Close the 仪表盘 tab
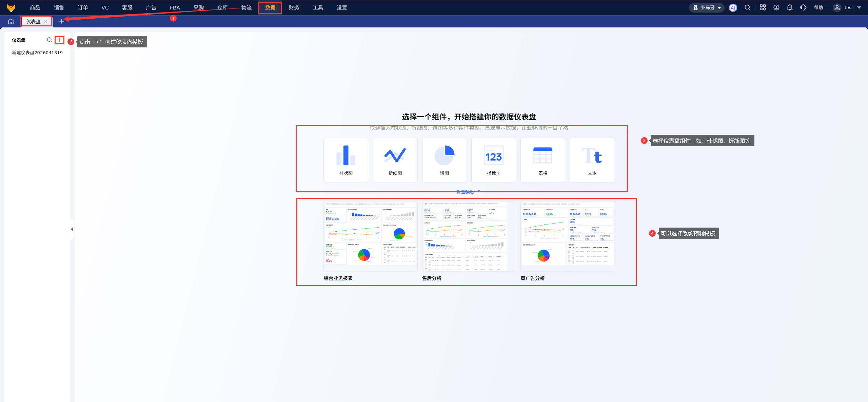Viewport: 868px width, 402px height. 45,21
